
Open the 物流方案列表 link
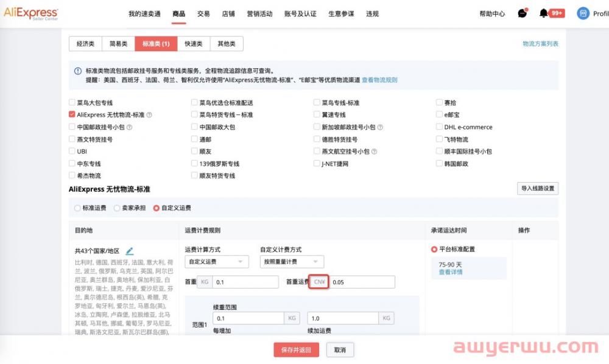540,44
